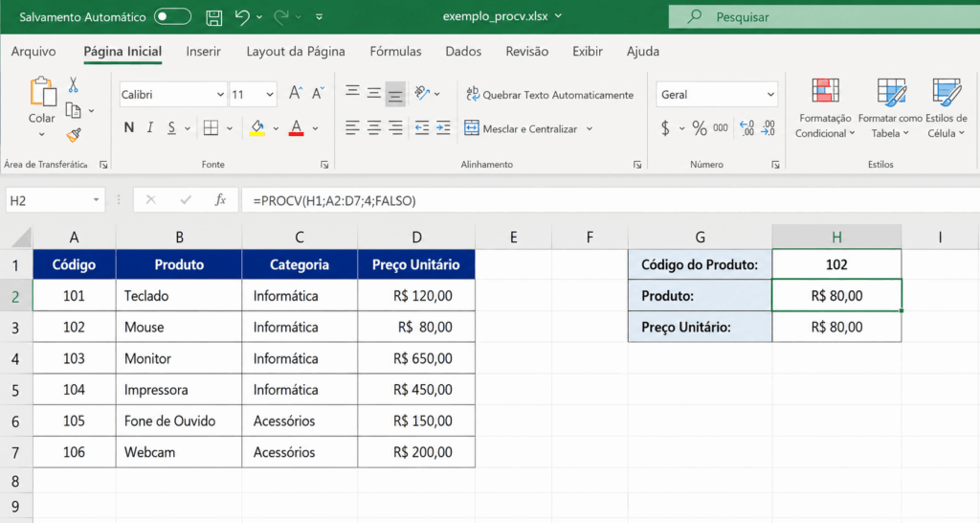This screenshot has height=523, width=980.
Task: Apply the red font color
Action: 297,128
